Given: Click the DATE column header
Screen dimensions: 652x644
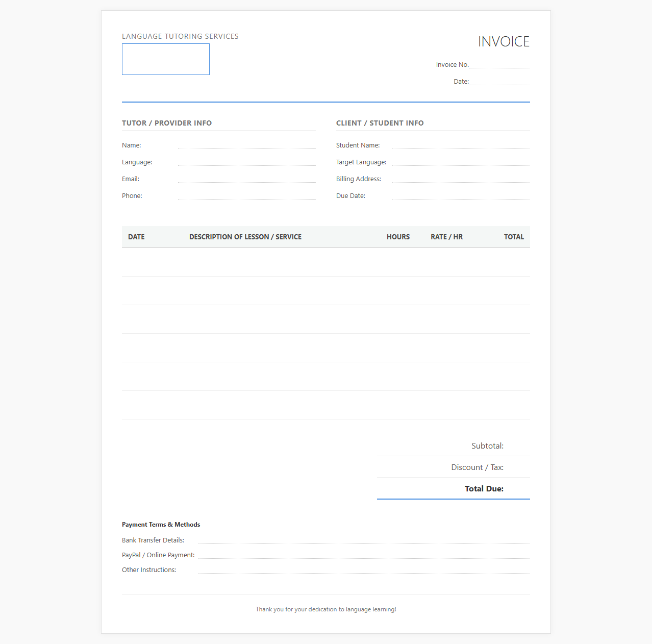Looking at the screenshot, I should click(x=136, y=237).
